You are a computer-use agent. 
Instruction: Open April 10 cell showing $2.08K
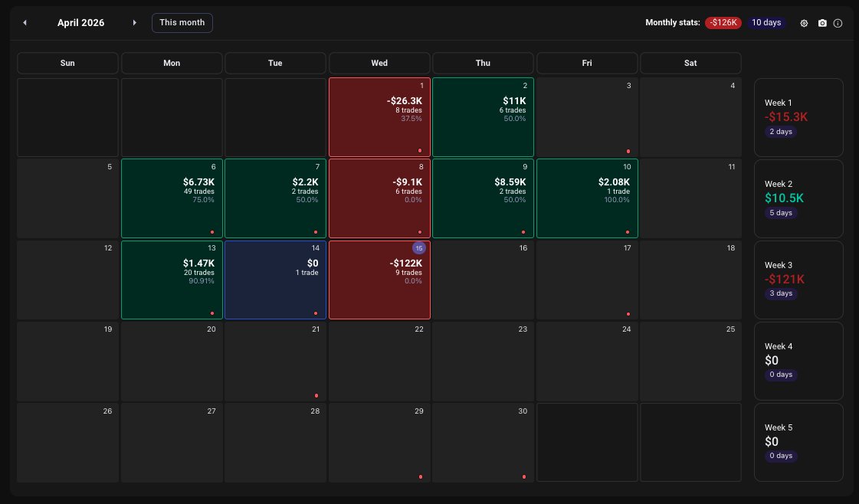[x=587, y=198]
